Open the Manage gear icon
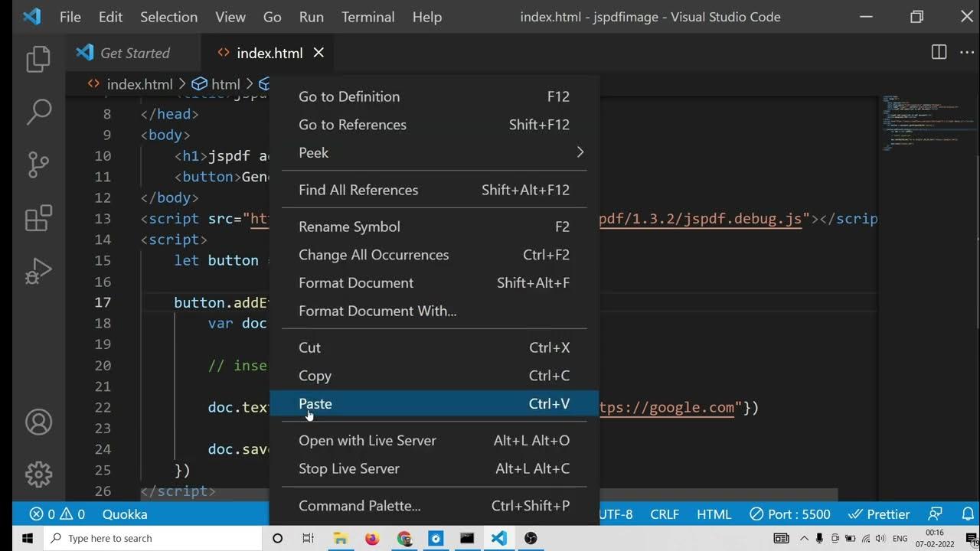Screen dimensions: 980x551 [38, 474]
